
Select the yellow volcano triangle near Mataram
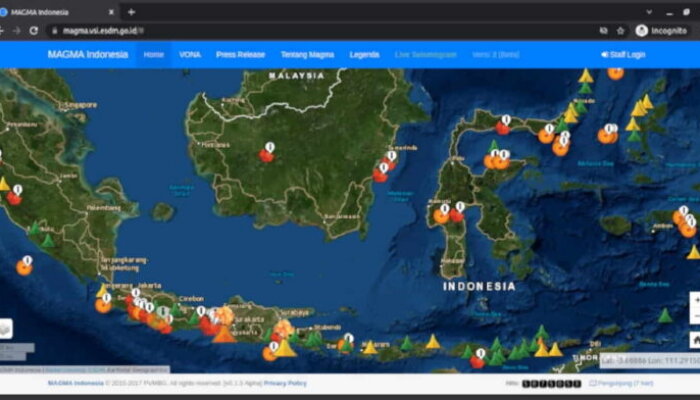[370, 347]
